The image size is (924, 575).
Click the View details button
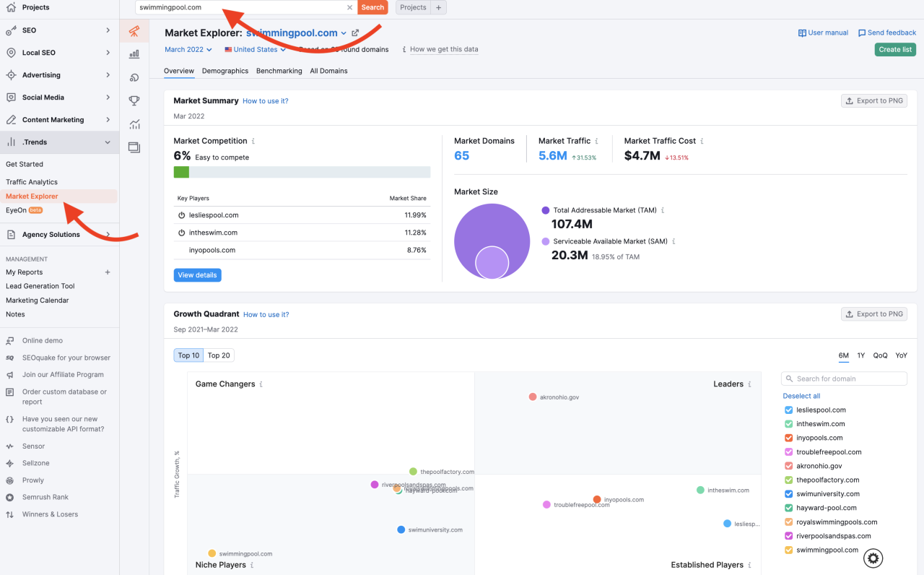(197, 275)
